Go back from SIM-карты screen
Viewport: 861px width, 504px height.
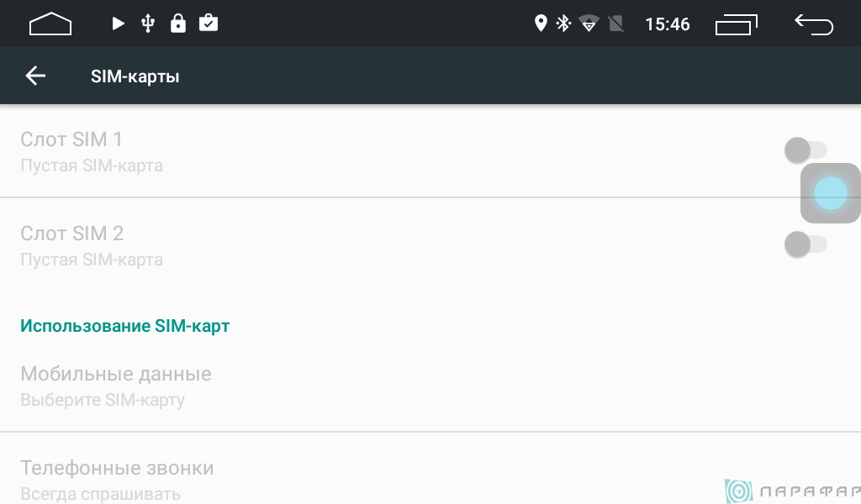pyautogui.click(x=35, y=76)
